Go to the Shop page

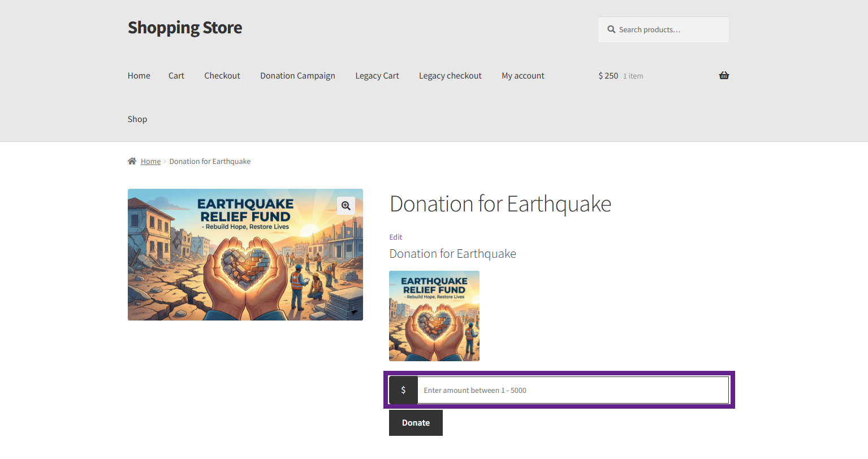[x=137, y=119]
